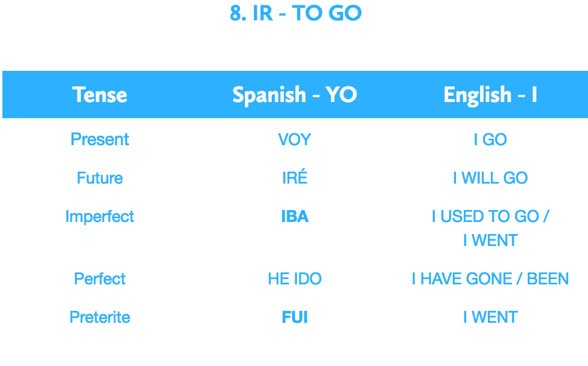Select the "English - I" column header
The width and height of the screenshot is (588, 366).
tap(490, 95)
